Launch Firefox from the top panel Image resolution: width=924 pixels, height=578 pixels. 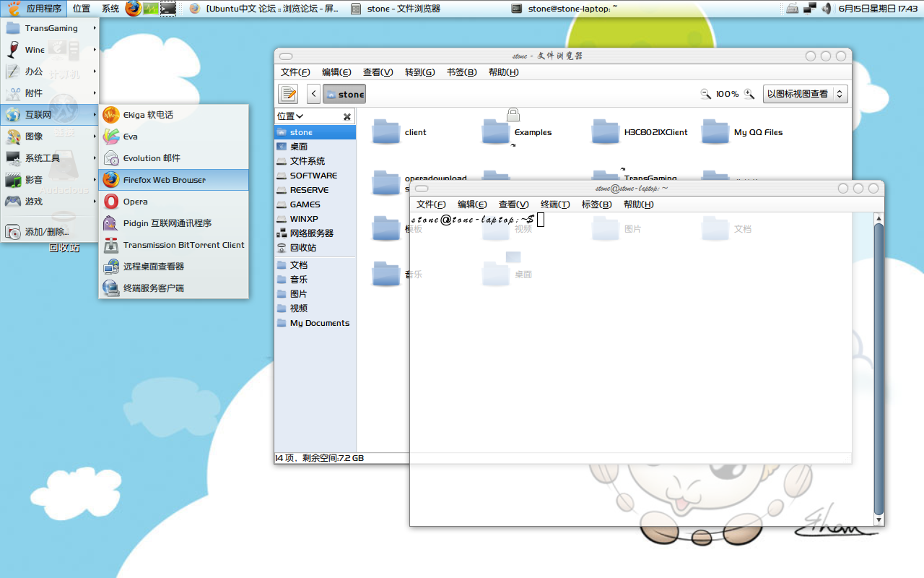tap(134, 9)
